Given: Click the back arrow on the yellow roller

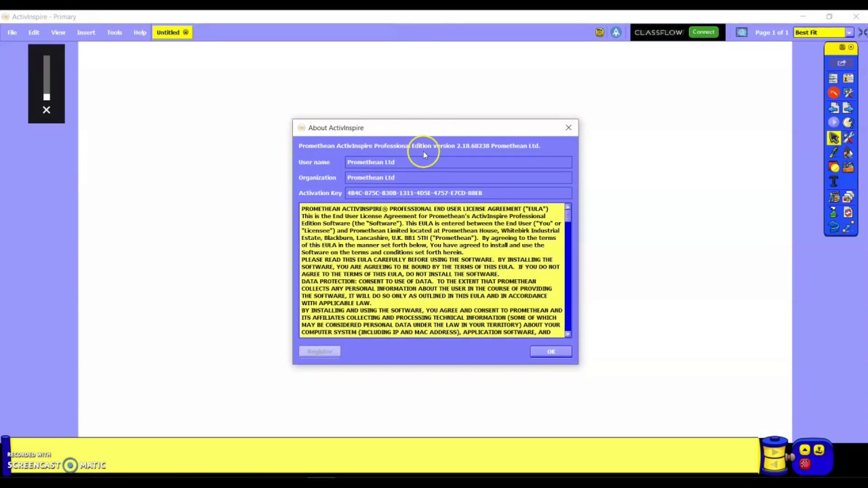Looking at the screenshot, I should [x=774, y=464].
